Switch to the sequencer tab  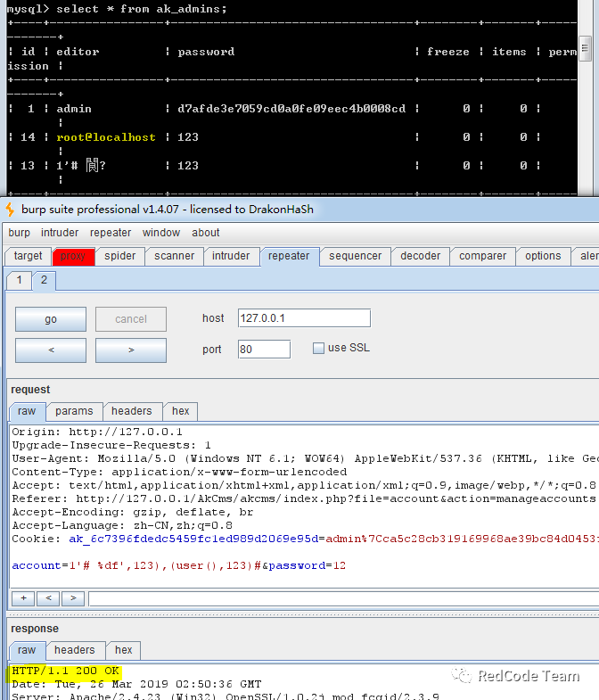coord(356,256)
